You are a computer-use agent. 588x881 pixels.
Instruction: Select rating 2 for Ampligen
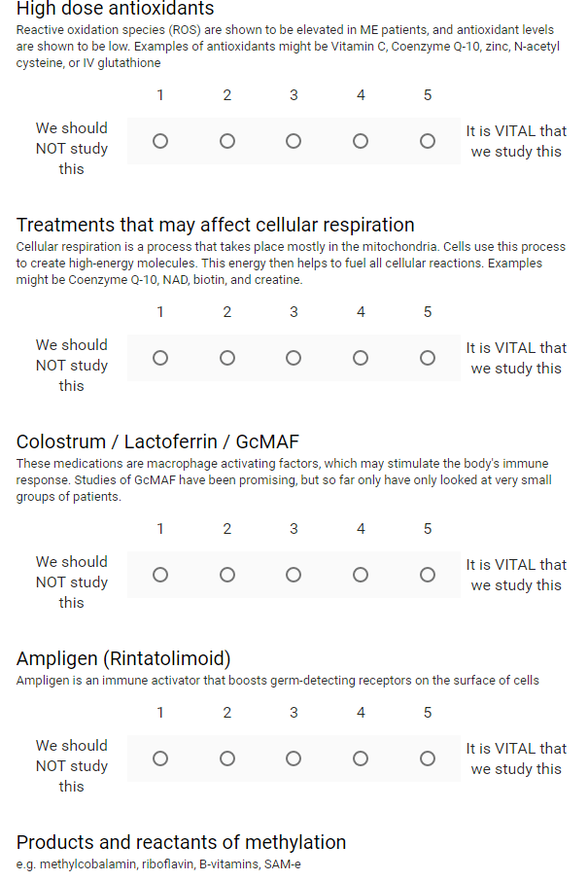click(227, 758)
